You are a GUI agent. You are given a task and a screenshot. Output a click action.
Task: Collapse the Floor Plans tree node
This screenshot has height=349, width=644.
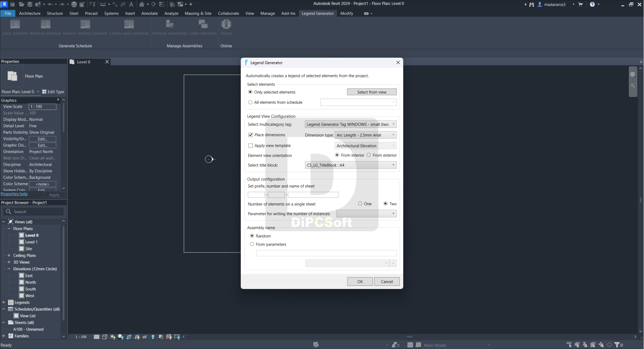[x=9, y=229]
